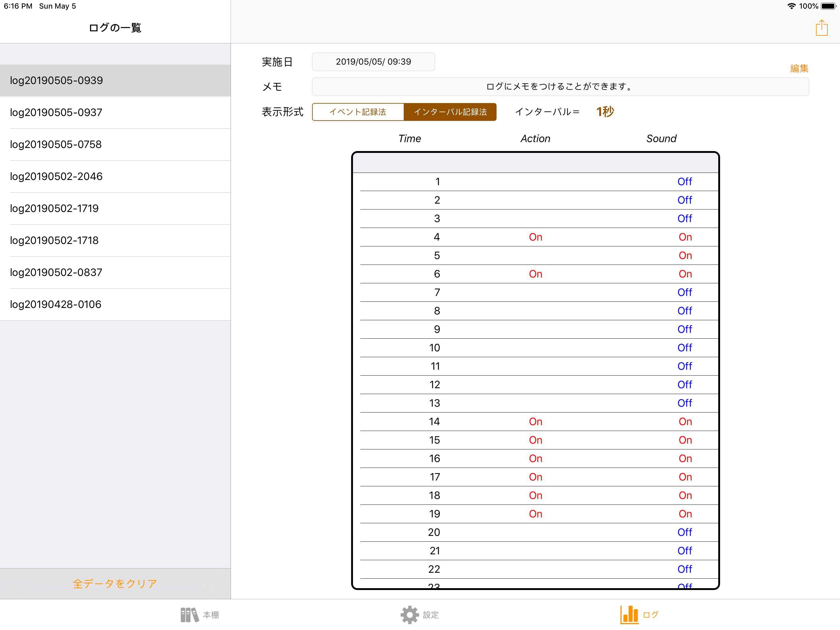
Task: Open log20190502-1718 entry
Action: pos(115,240)
